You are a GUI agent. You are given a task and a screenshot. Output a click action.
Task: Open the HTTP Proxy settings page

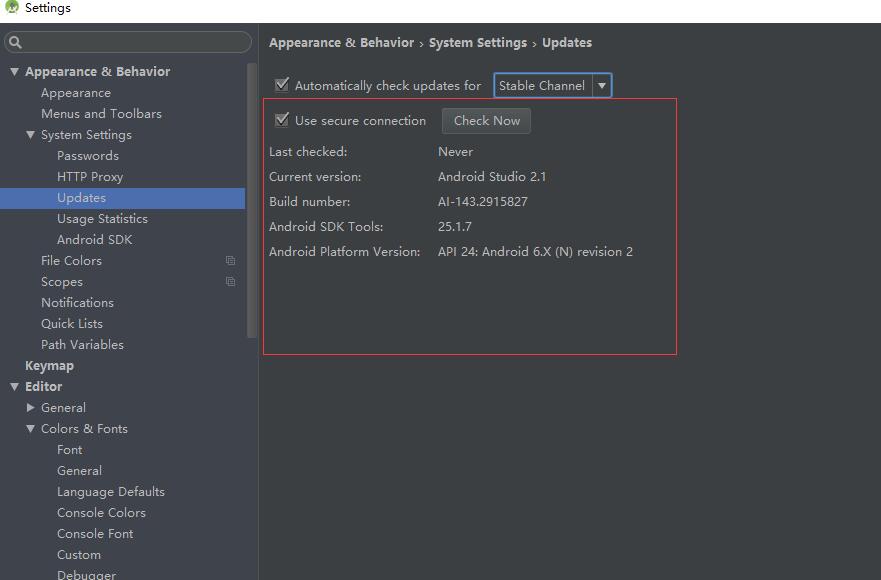(90, 177)
